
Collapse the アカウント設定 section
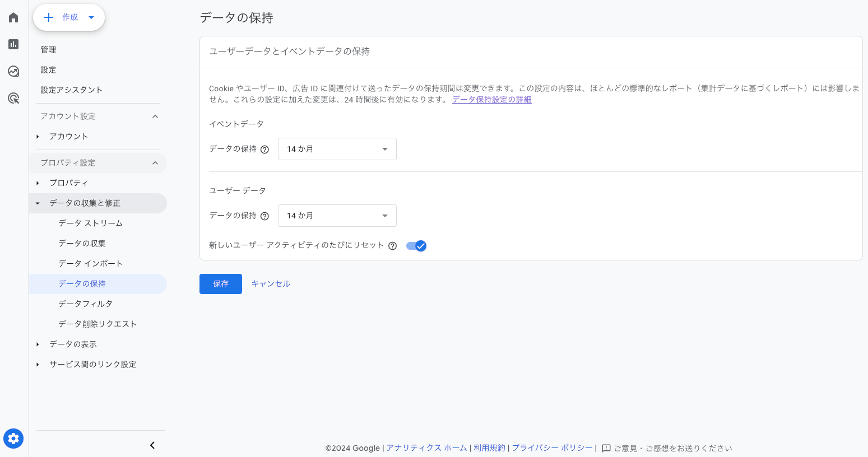pyautogui.click(x=155, y=116)
